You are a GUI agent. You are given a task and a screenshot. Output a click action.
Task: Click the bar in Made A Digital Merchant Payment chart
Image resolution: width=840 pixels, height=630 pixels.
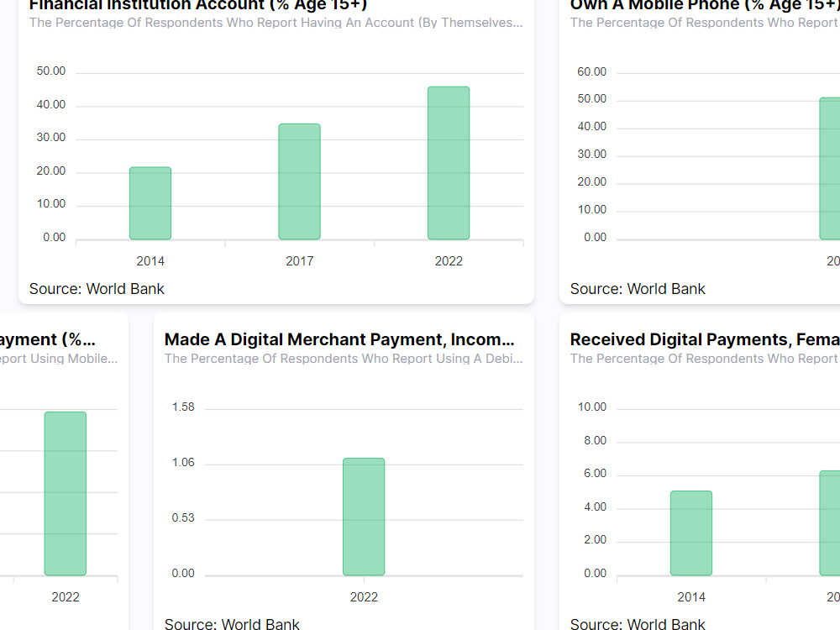click(364, 517)
